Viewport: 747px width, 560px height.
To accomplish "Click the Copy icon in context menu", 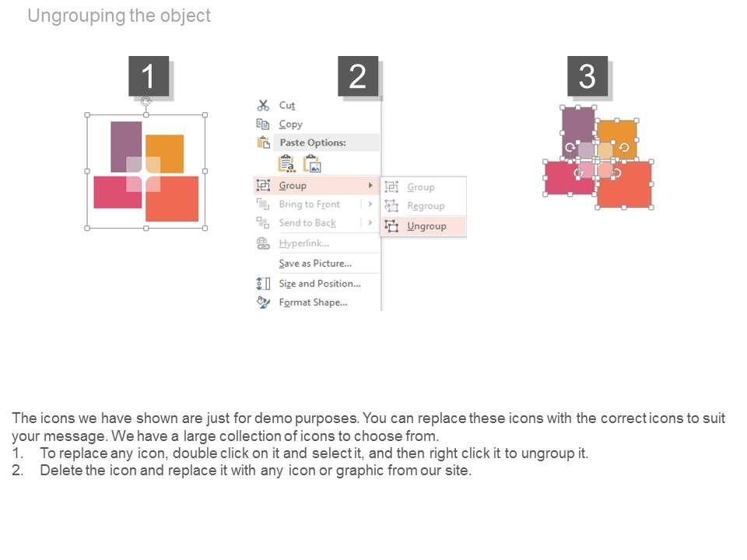I will click(263, 124).
